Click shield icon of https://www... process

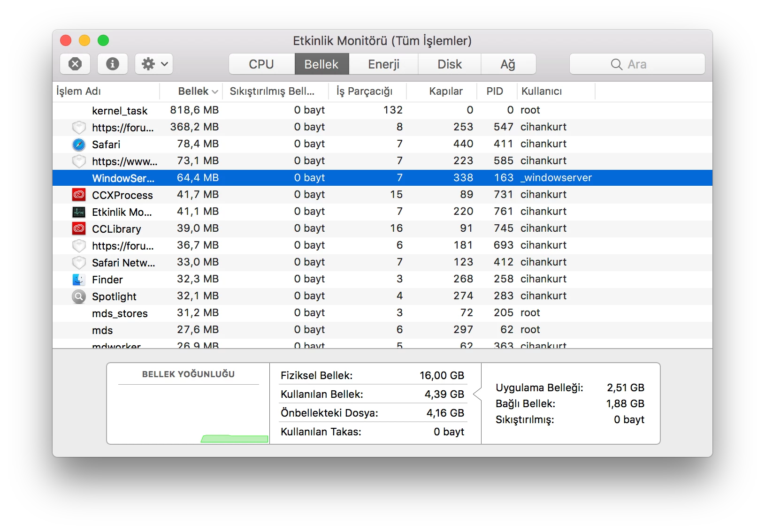(79, 161)
